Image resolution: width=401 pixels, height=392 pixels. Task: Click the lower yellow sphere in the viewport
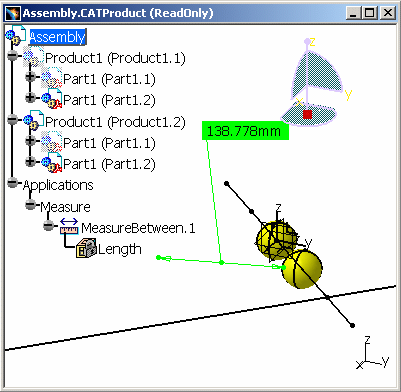click(x=302, y=269)
